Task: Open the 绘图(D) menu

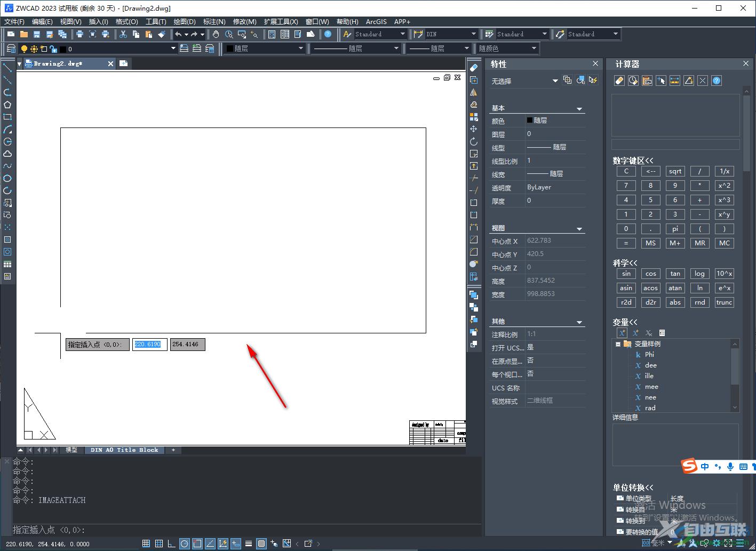Action: click(185, 22)
